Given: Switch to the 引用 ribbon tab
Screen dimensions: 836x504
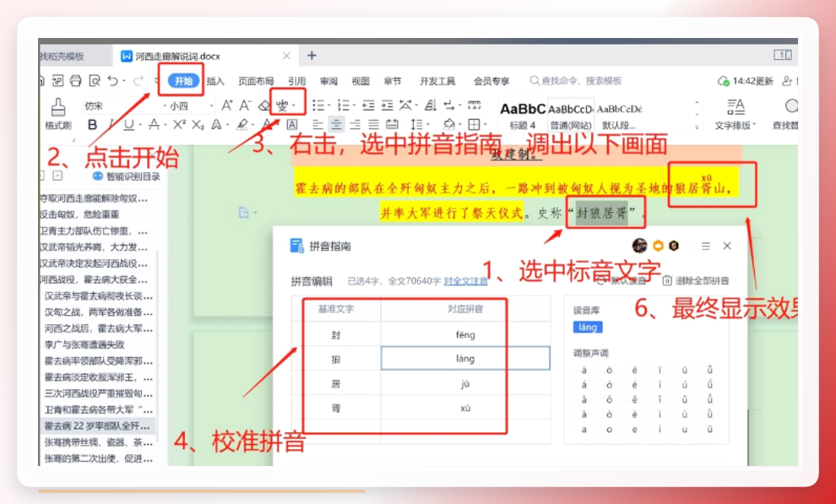Looking at the screenshot, I should (x=297, y=81).
